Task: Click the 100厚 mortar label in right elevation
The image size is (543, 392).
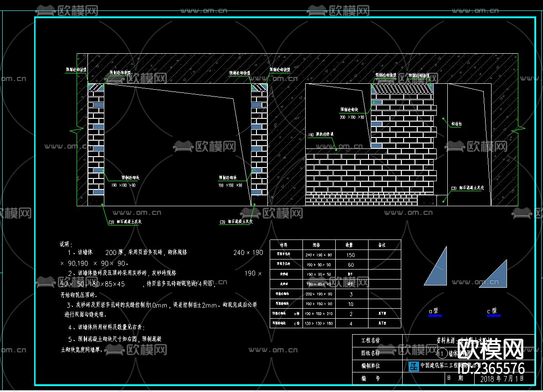Action: (321, 134)
